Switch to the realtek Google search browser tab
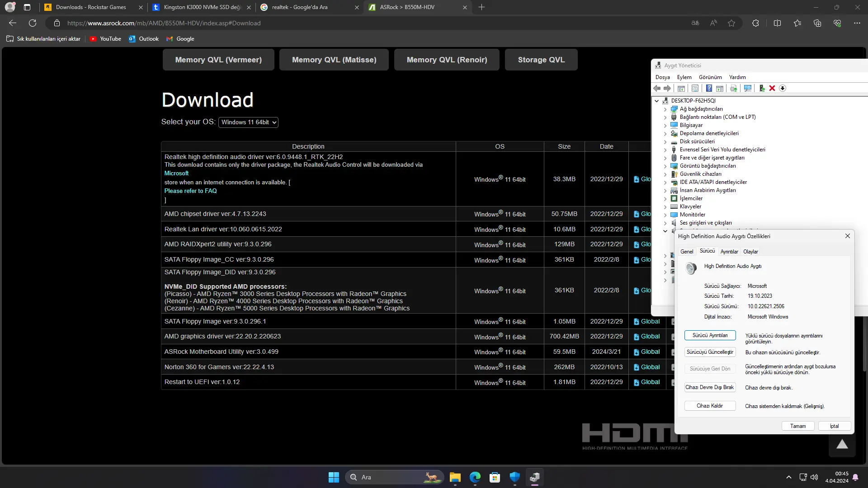Screen dimensions: 868x488 [309, 7]
